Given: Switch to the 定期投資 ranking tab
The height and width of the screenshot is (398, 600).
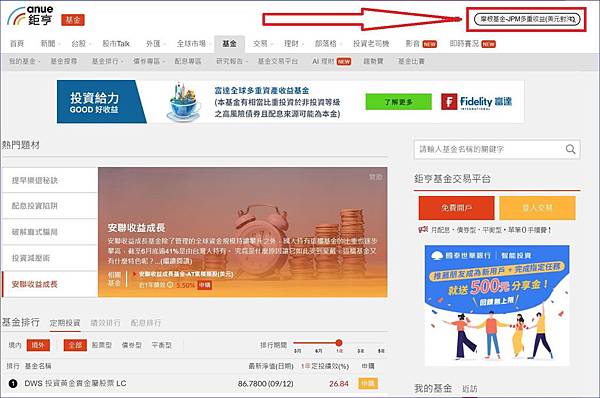Looking at the screenshot, I should click(x=65, y=323).
